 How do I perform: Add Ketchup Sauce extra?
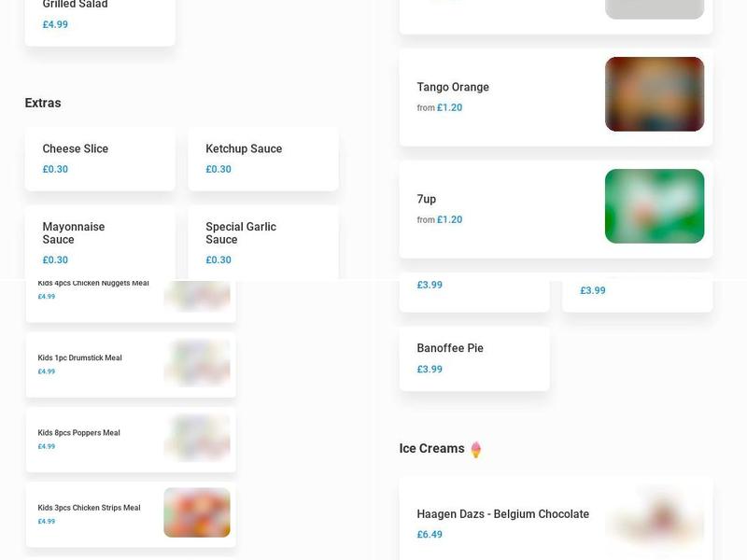click(x=263, y=159)
